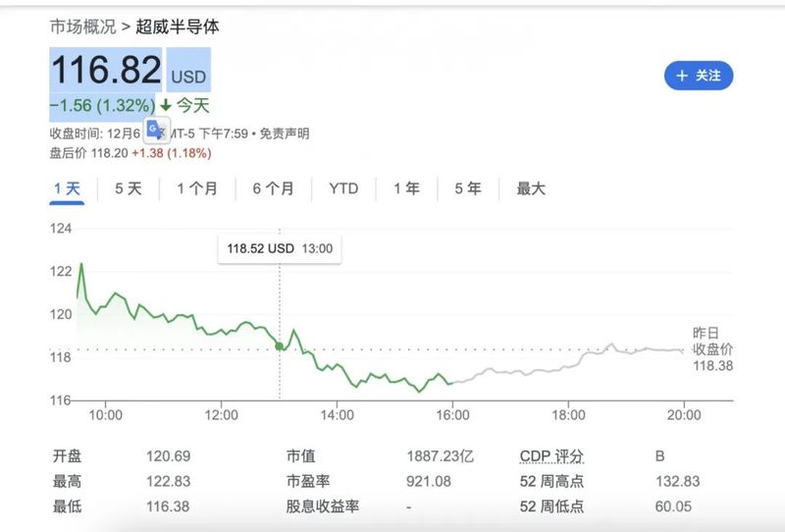Click the 20:00 x-axis time label
785x532 pixels.
[684, 415]
